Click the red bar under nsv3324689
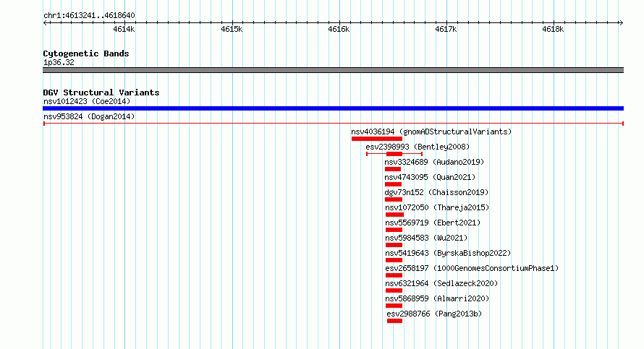The image size is (644, 349). (393, 169)
